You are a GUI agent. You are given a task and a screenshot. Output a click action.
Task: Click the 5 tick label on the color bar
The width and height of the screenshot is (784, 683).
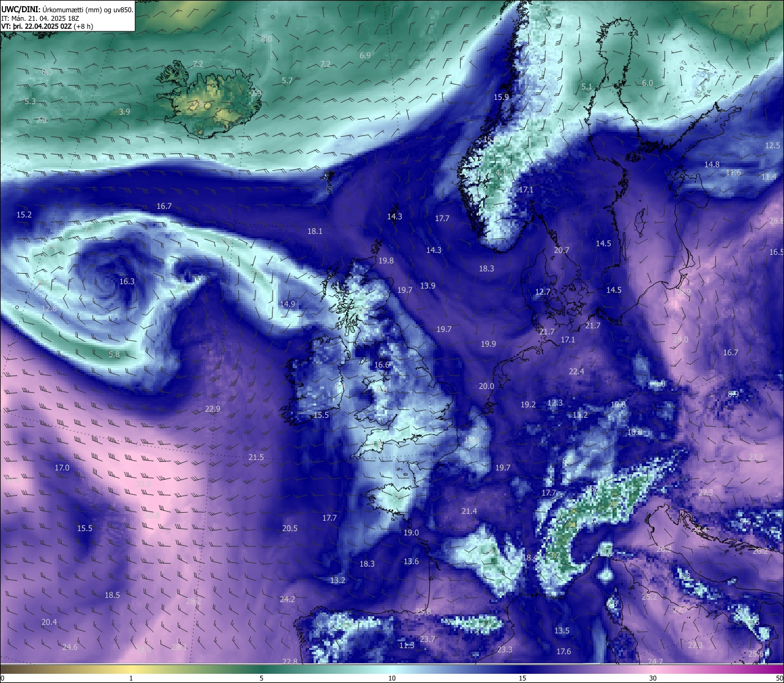coord(262,678)
